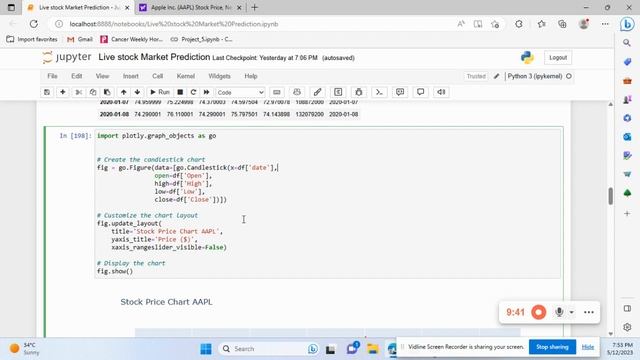Open Project_5.ipynb bookmark
This screenshot has height=360, width=640.
click(202, 39)
